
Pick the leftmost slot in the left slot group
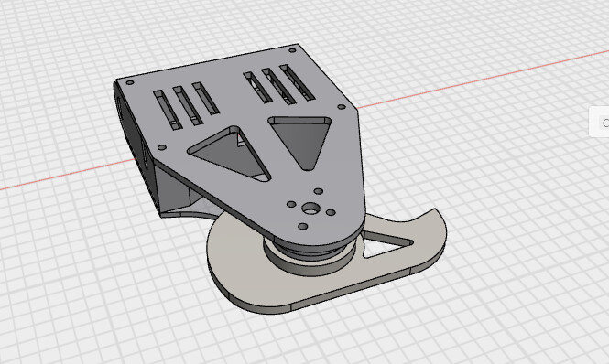168,110
